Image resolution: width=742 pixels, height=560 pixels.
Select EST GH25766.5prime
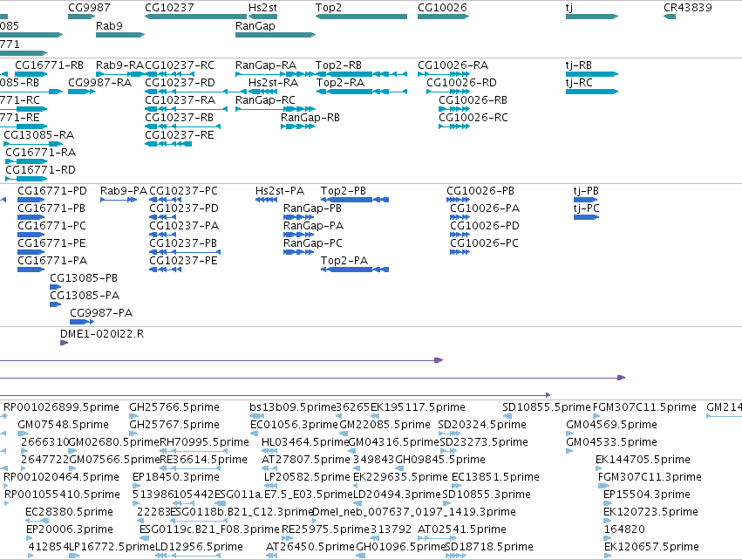174,407
